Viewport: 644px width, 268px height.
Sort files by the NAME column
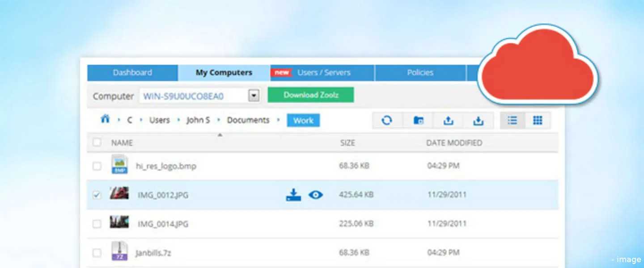point(122,143)
